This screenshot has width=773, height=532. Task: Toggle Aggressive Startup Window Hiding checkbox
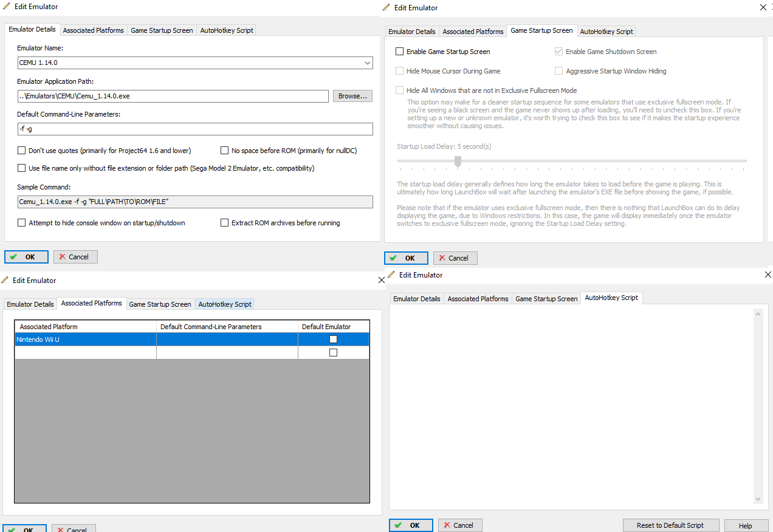(559, 71)
